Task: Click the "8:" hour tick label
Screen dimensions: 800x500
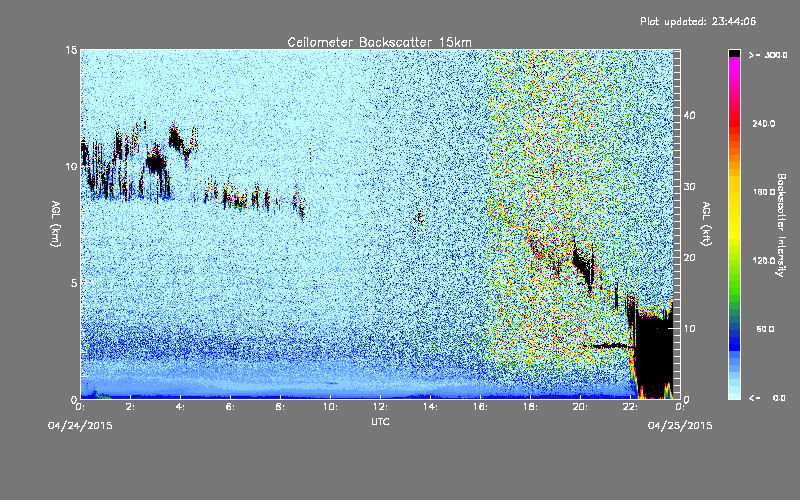Action: click(281, 407)
